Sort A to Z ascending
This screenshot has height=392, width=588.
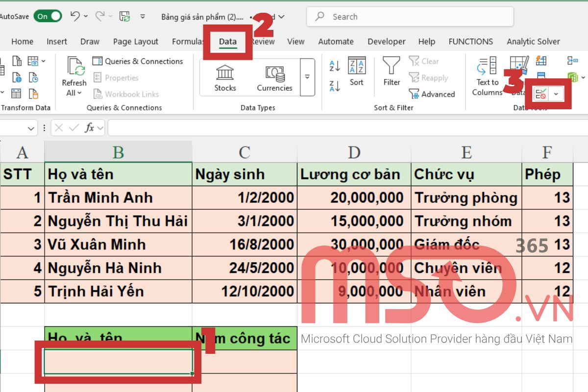335,66
